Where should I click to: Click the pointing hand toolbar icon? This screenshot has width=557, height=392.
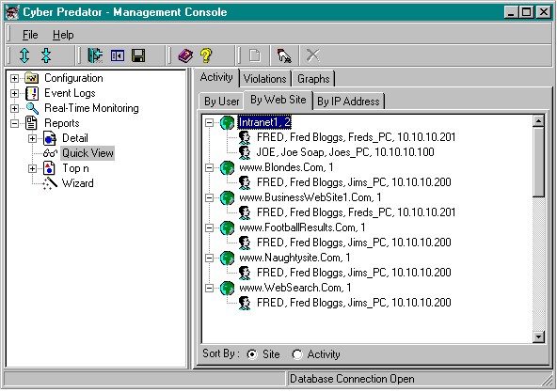[x=284, y=55]
